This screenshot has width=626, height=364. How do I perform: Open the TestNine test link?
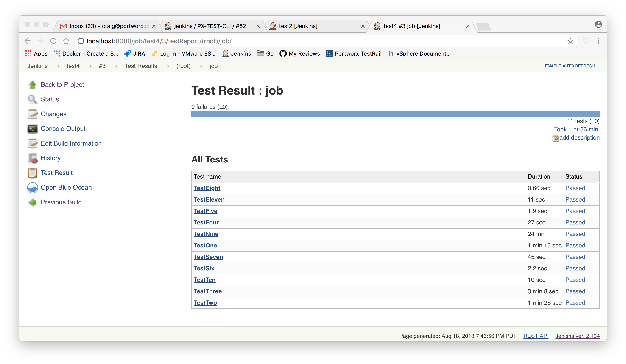pos(206,234)
